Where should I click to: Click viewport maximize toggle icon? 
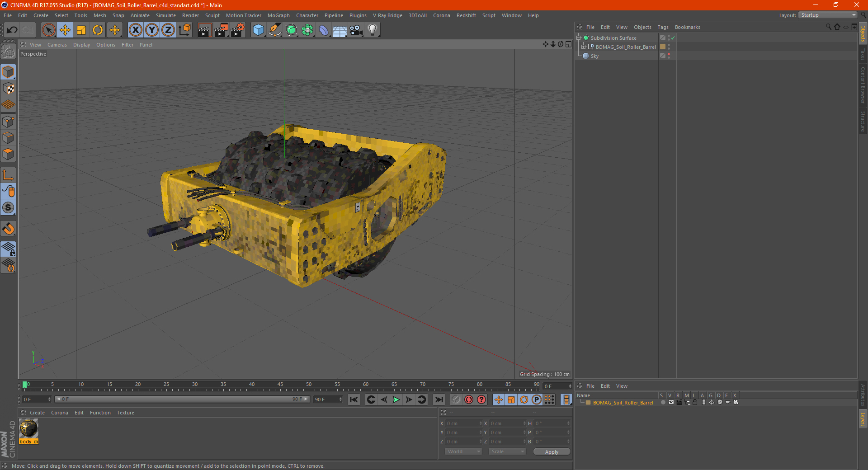(568, 44)
